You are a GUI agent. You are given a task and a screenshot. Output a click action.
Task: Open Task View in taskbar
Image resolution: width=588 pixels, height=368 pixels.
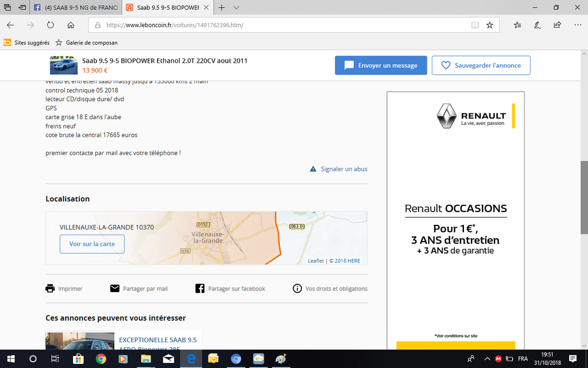pos(55,359)
